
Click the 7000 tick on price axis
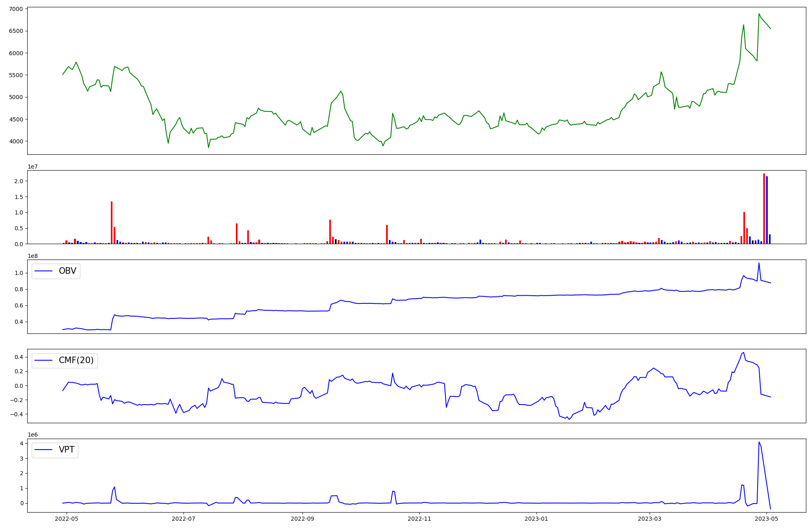pos(16,9)
